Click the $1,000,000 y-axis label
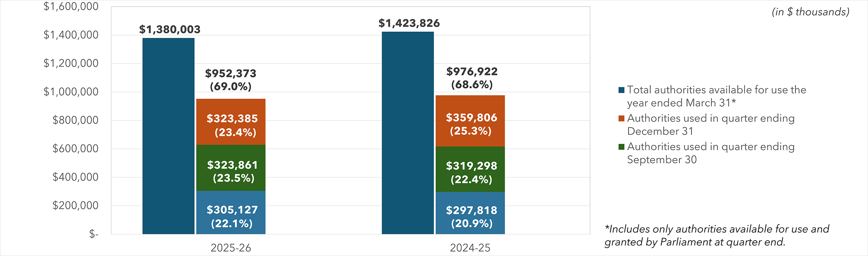 point(71,92)
